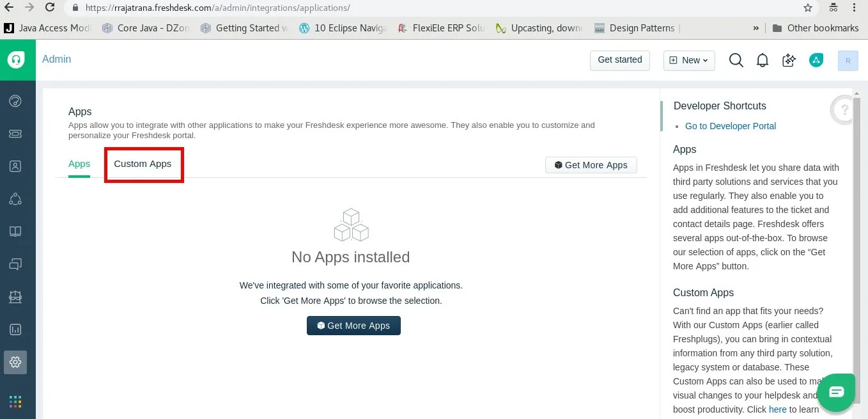868x419 pixels.
Task: Open Reports bar chart icon in sidebar
Action: coord(15,329)
